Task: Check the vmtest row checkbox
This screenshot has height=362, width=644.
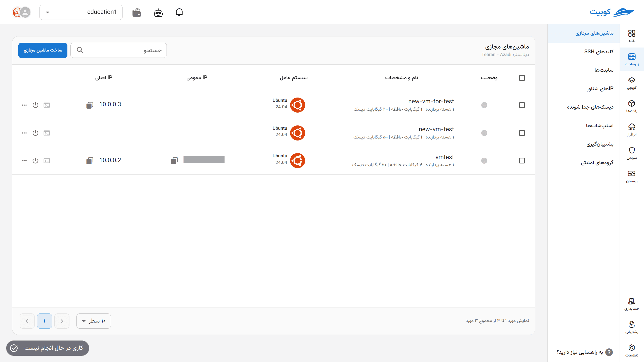Action: point(522,161)
